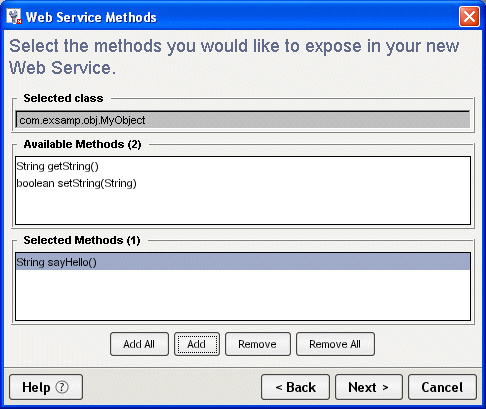
Task: Select String sayHello() in Selected Methods
Action: coord(243,262)
